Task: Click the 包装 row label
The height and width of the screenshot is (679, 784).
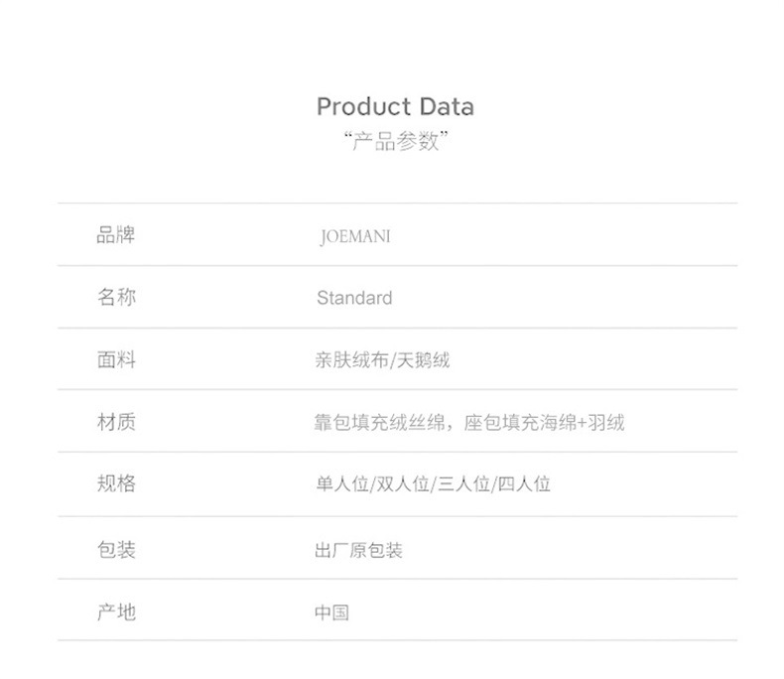Action: click(x=116, y=550)
